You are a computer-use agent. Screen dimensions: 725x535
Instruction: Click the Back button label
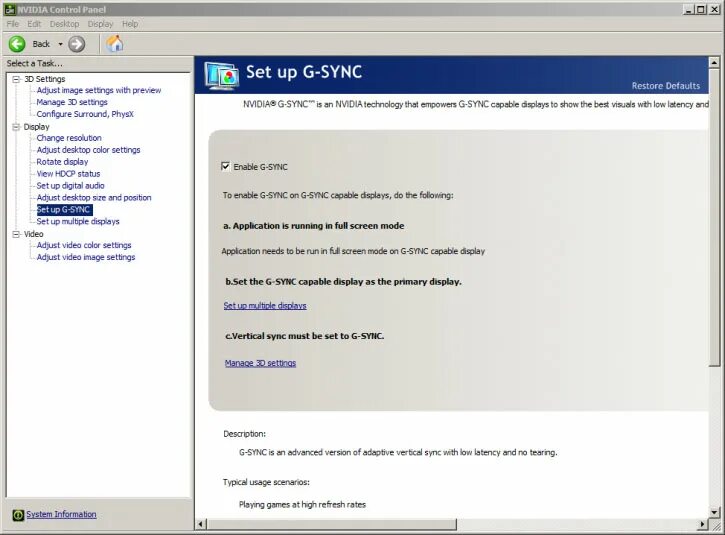[41, 44]
